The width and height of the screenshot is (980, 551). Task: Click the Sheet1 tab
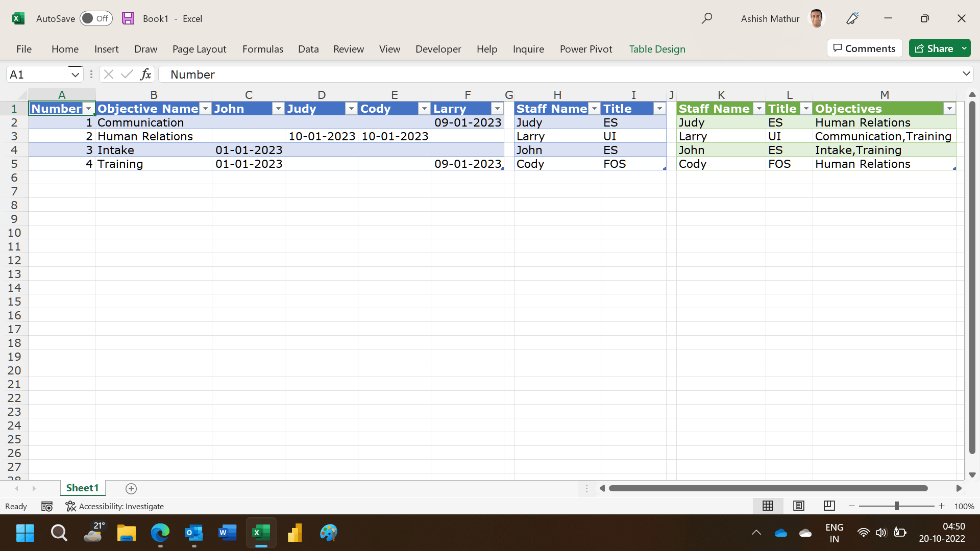click(x=82, y=488)
